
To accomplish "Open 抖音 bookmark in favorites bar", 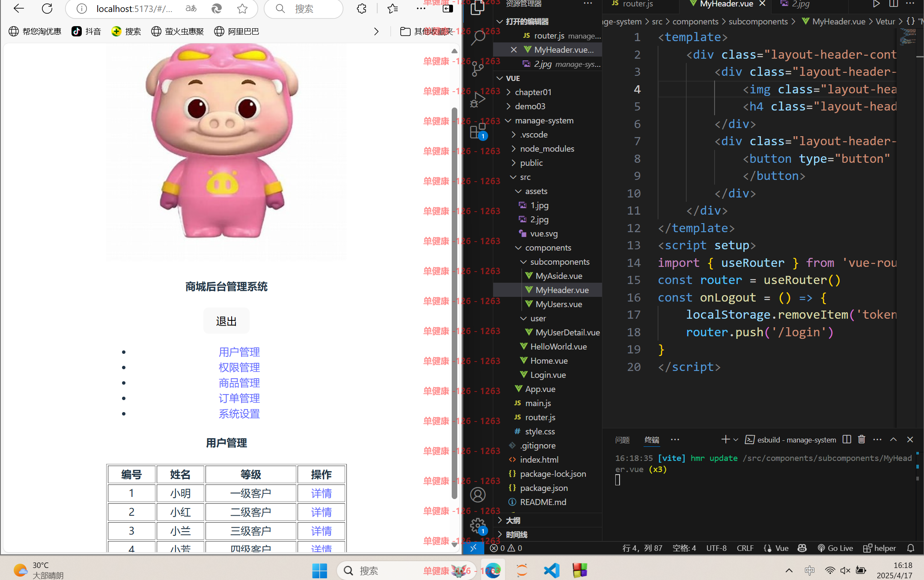I will tap(86, 31).
